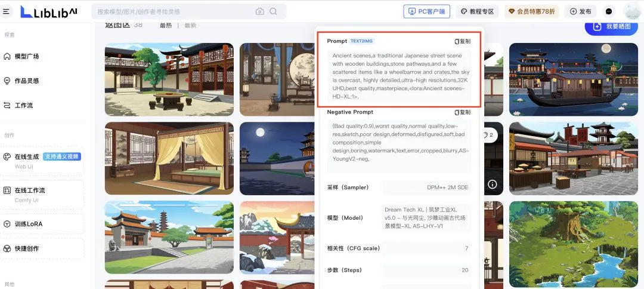Click the 支持通义视频 badge
The height and width of the screenshot is (289, 644).
click(x=62, y=156)
